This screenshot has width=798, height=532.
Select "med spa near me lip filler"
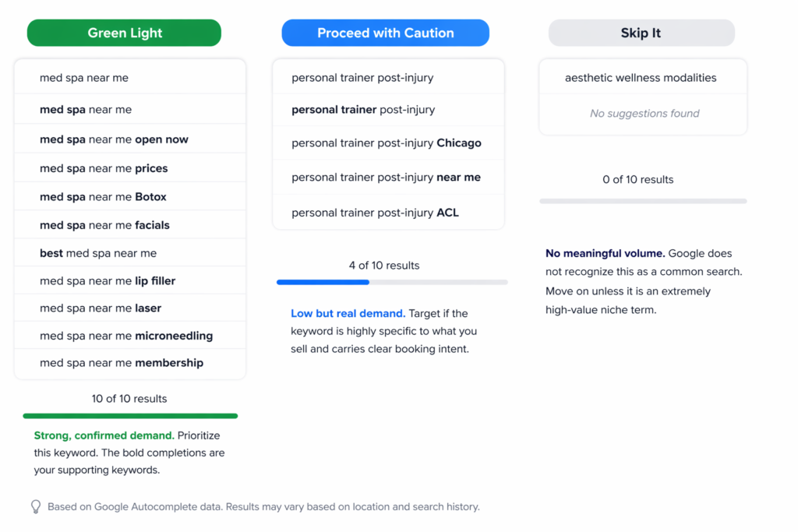[108, 281]
